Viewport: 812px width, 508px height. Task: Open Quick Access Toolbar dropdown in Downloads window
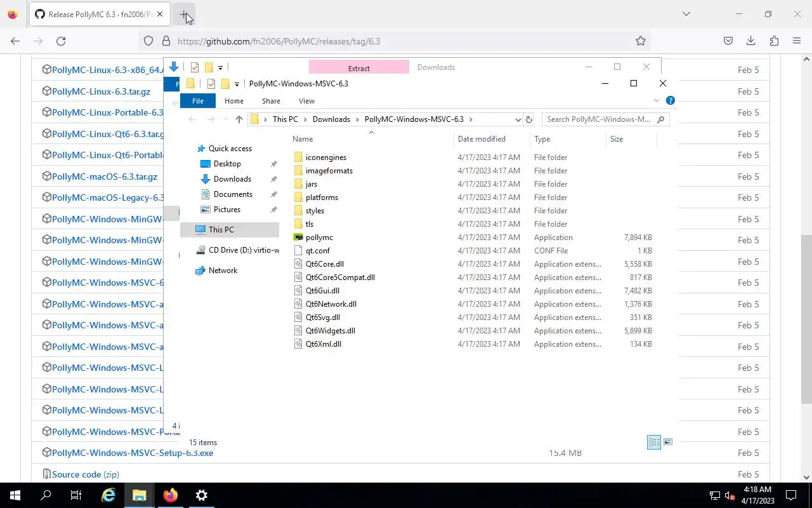(x=220, y=67)
